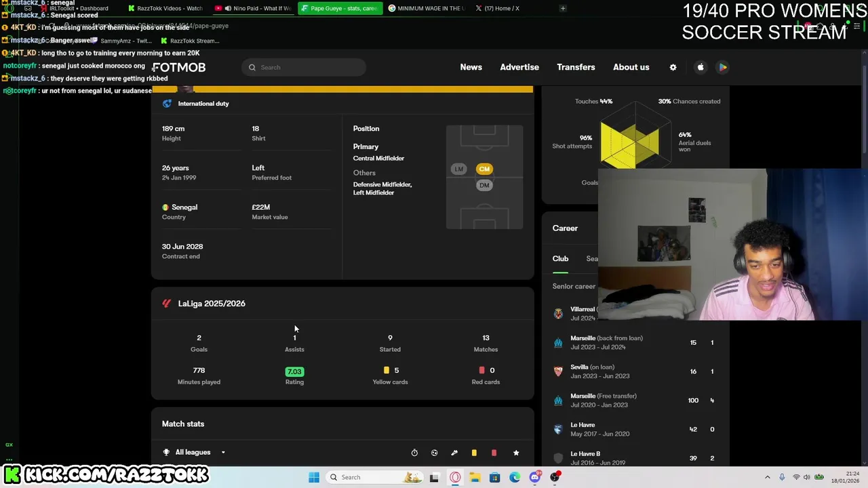
Task: Click the red cards column icon
Action: pos(494,453)
